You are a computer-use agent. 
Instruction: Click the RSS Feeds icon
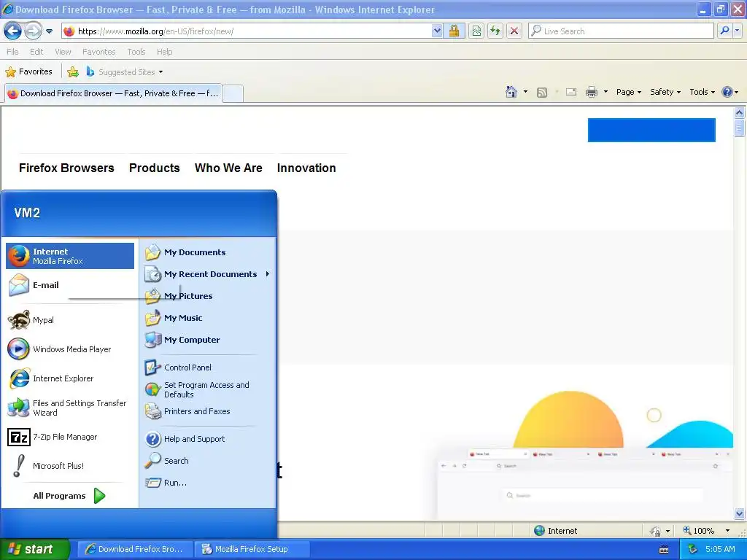click(x=542, y=93)
